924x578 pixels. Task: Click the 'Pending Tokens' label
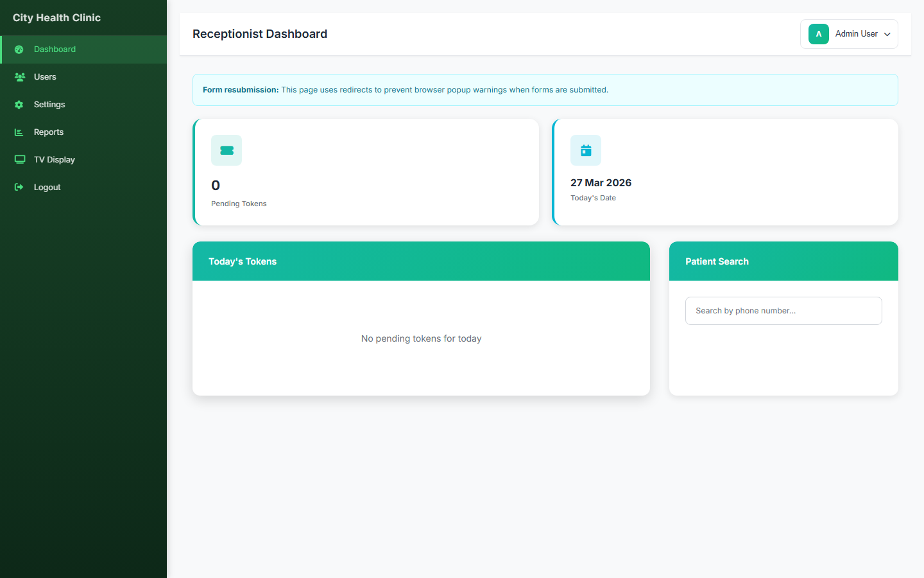point(239,204)
